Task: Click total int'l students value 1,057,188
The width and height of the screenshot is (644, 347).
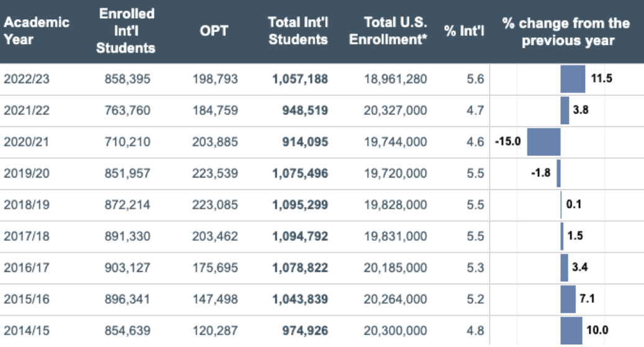Action: tap(300, 79)
